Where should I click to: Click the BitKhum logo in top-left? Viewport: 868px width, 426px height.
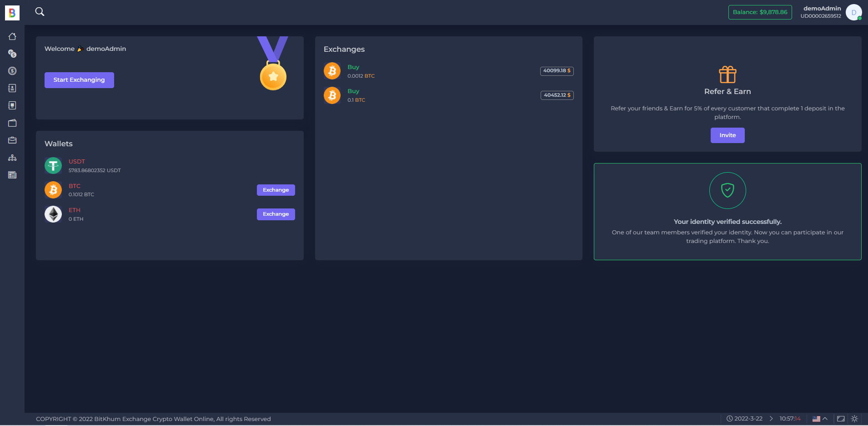pos(12,13)
